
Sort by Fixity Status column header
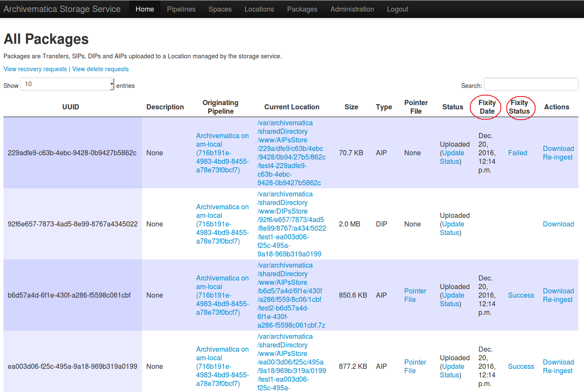pos(519,107)
